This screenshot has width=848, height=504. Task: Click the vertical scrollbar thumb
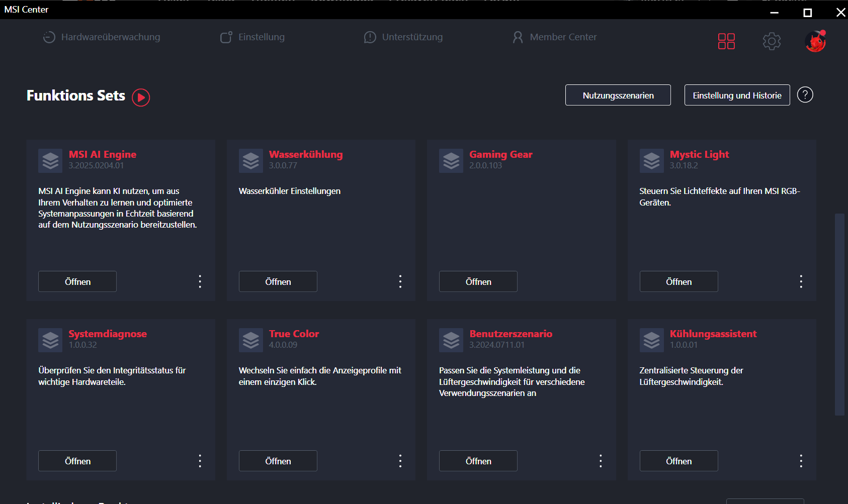839,315
